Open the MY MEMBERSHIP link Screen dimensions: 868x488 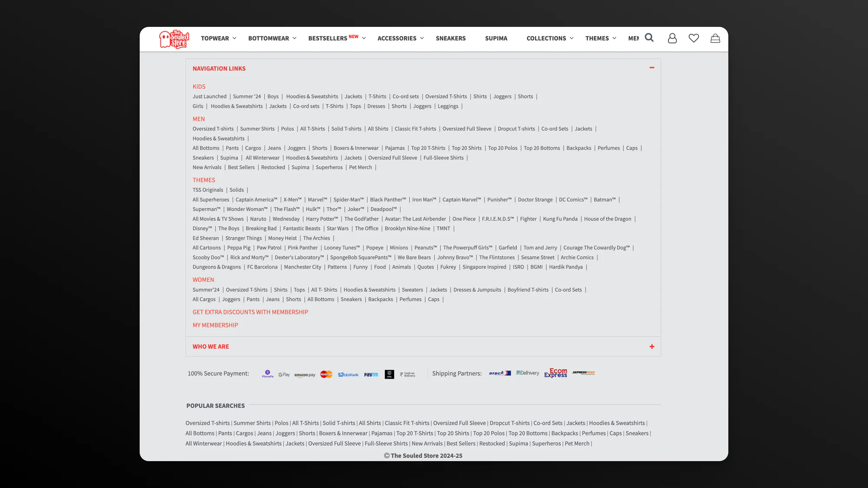pyautogui.click(x=215, y=325)
